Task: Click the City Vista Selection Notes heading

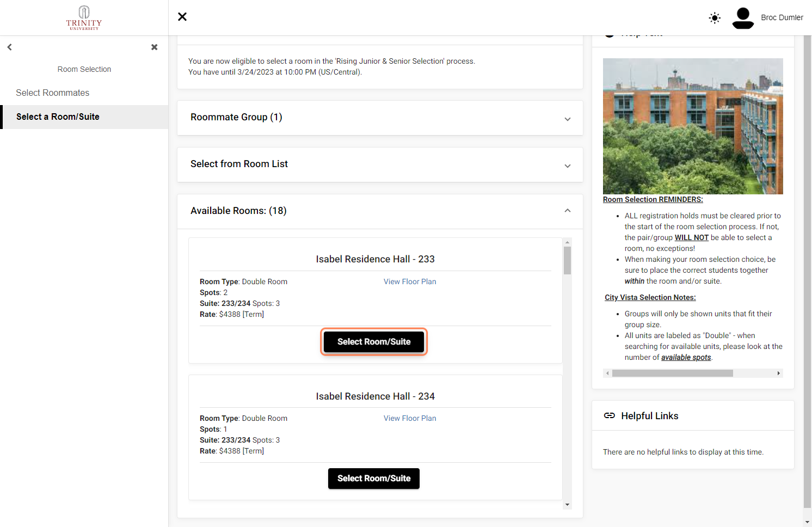Action: click(x=650, y=298)
